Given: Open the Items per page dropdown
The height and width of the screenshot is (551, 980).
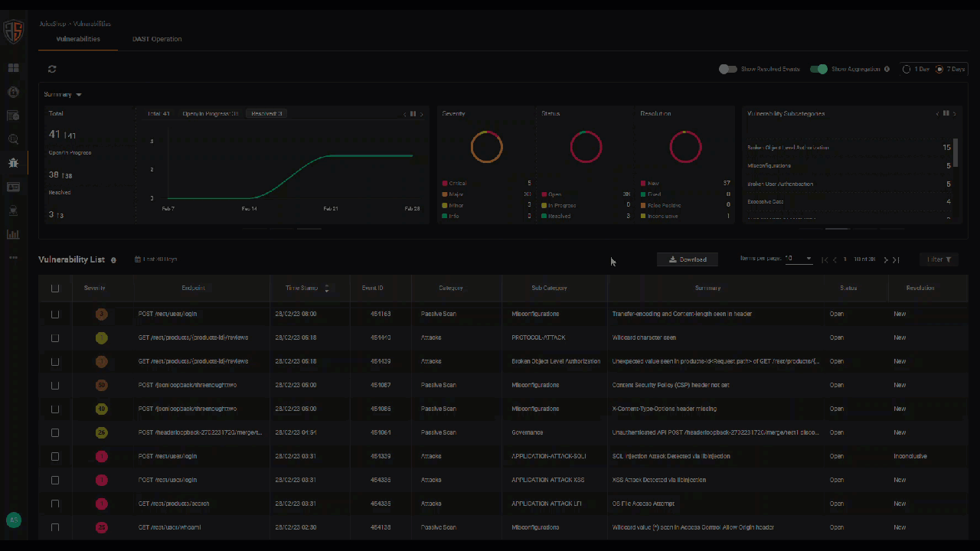Looking at the screenshot, I should 799,259.
